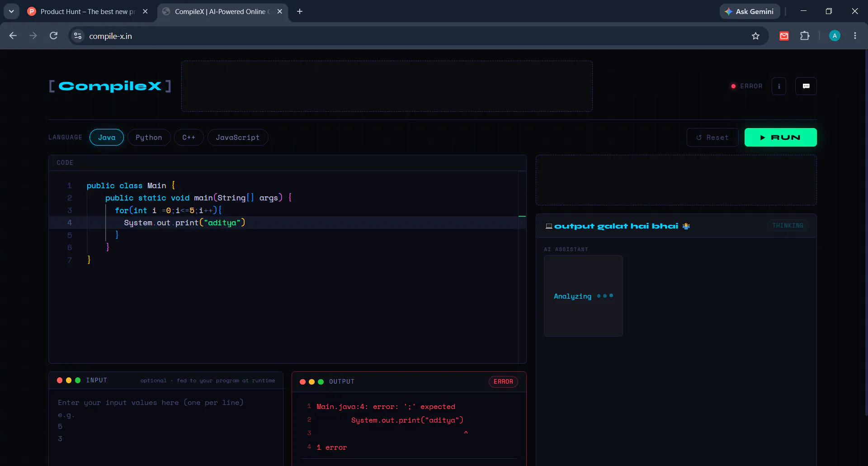This screenshot has height=466, width=868.
Task: Click the laptop icon beside AI heading
Action: [549, 226]
